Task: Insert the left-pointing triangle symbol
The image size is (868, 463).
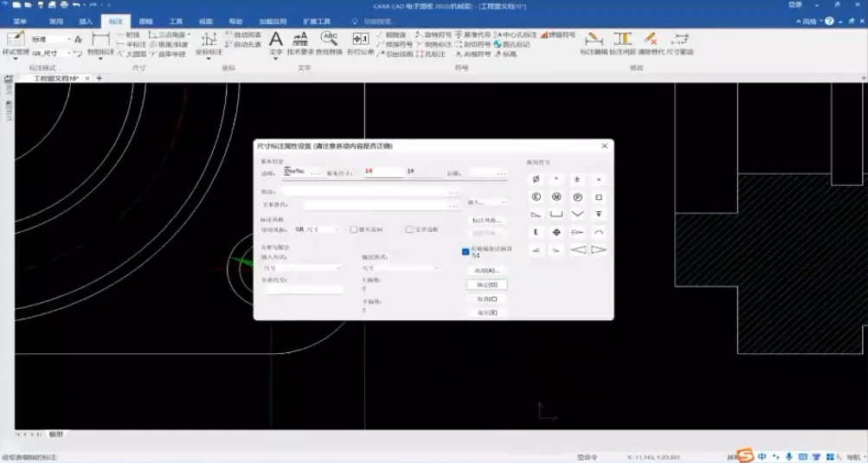Action: pos(577,250)
